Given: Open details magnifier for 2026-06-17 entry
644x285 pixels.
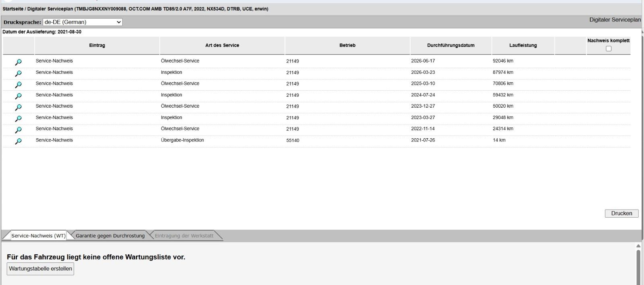Looking at the screenshot, I should (18, 62).
